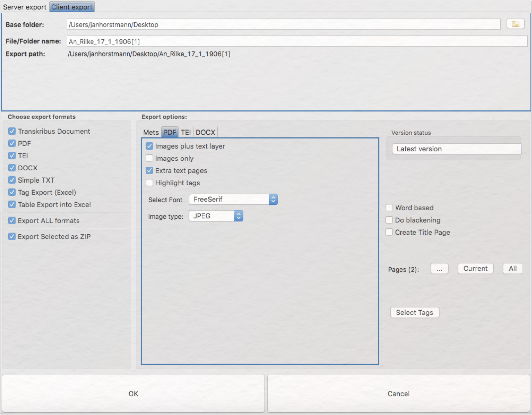Cancel the export dialog

click(x=399, y=393)
